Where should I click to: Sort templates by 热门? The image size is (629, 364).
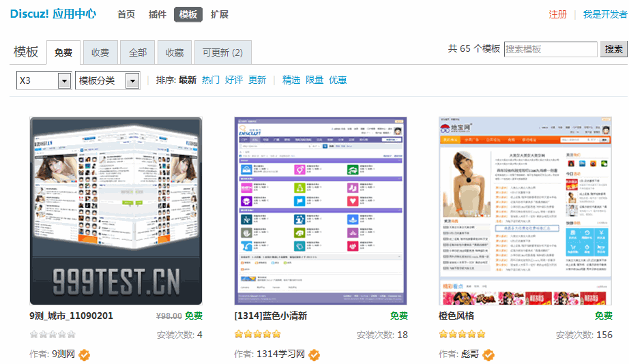click(x=211, y=80)
